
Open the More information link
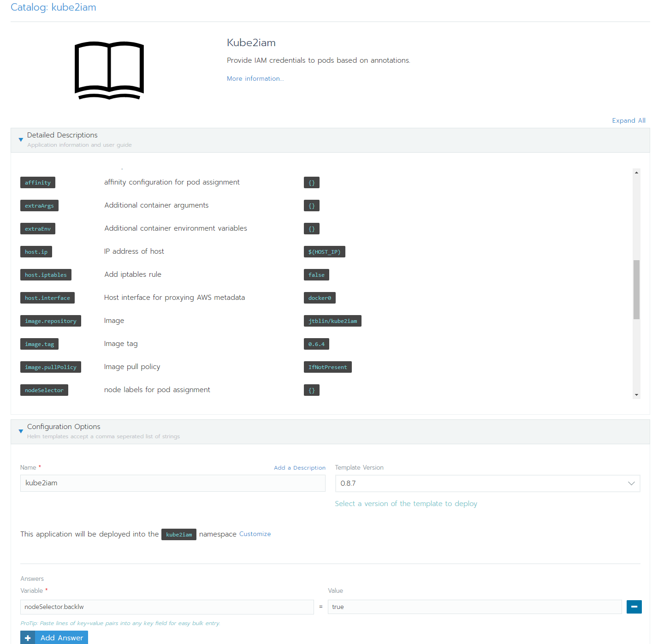tap(255, 78)
